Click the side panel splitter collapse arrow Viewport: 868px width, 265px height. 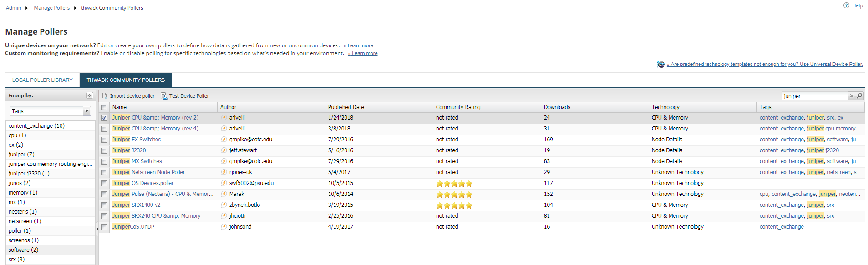click(x=97, y=229)
